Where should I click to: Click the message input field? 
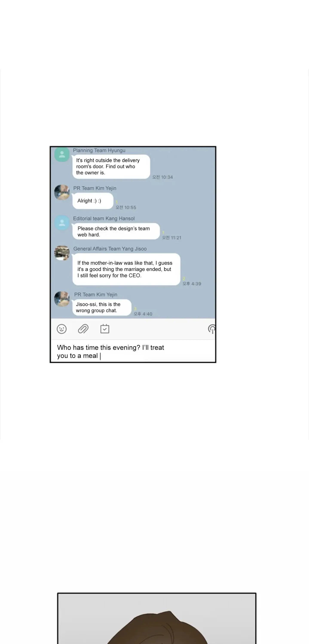tap(133, 351)
